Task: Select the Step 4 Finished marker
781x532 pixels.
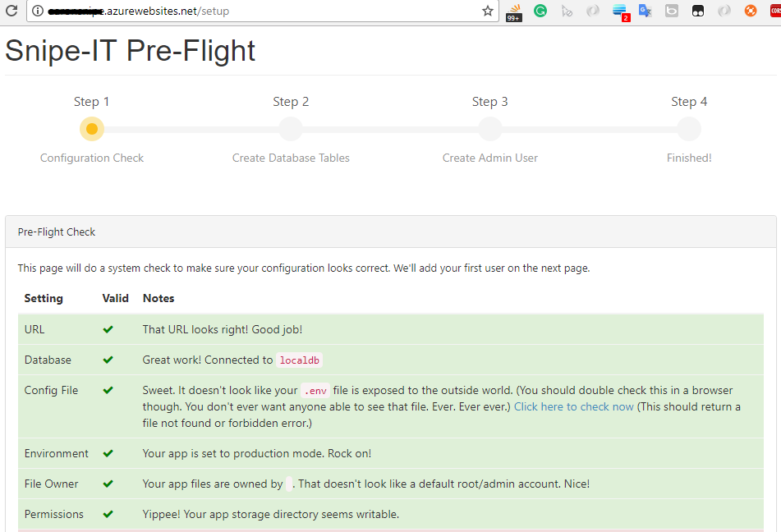Action: tap(689, 129)
